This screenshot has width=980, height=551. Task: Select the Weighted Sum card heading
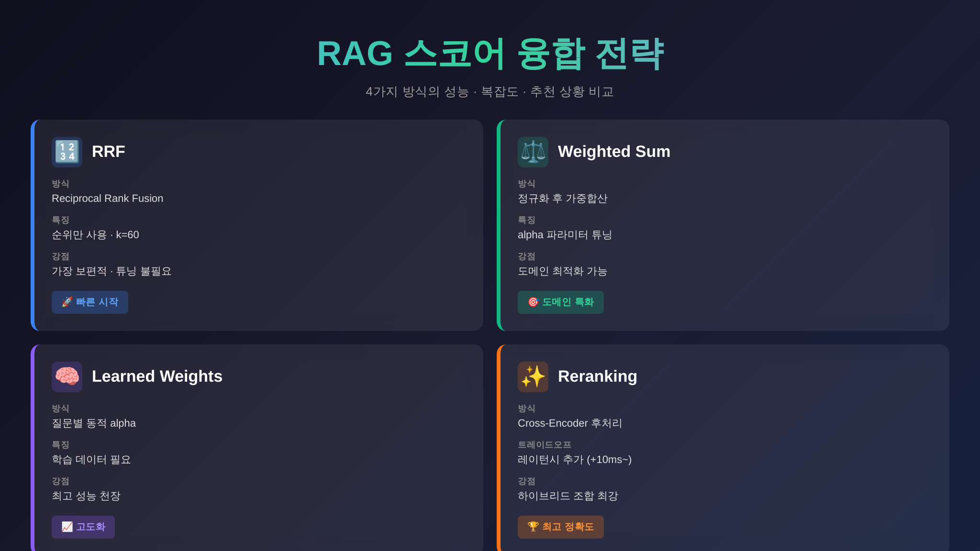pos(614,152)
